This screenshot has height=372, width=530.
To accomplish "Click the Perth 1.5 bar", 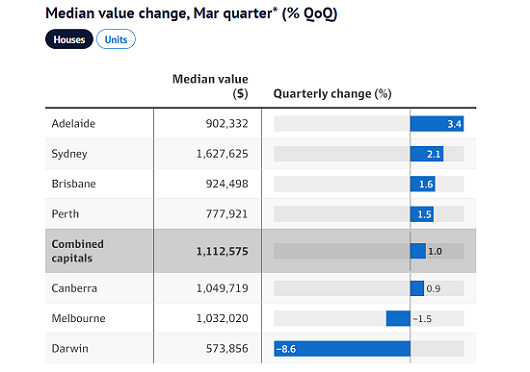I will tap(422, 214).
